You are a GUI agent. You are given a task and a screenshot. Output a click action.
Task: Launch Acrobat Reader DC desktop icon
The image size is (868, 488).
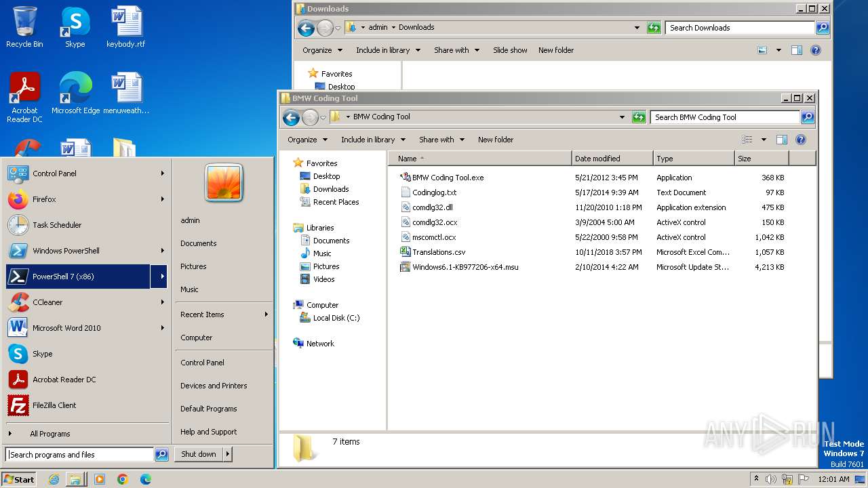click(24, 98)
